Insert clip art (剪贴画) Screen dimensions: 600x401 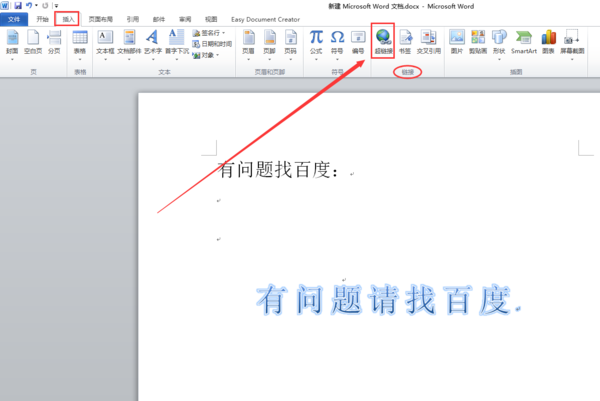478,42
